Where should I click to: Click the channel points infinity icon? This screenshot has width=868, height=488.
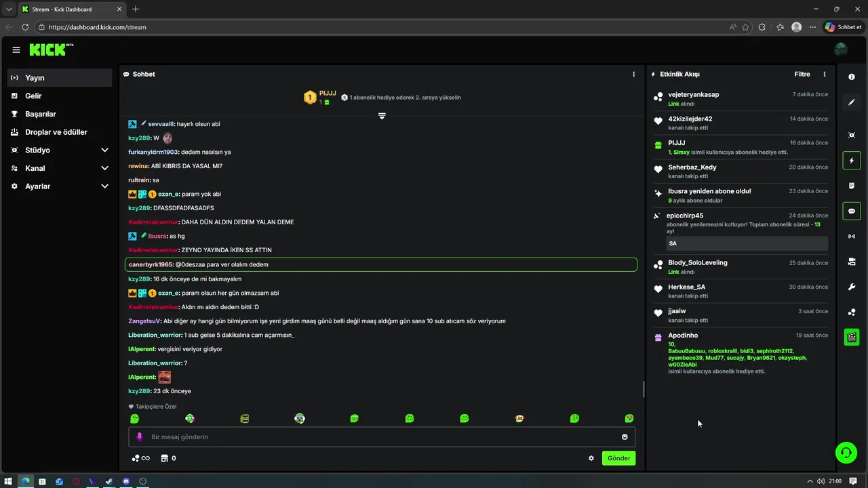tap(140, 458)
